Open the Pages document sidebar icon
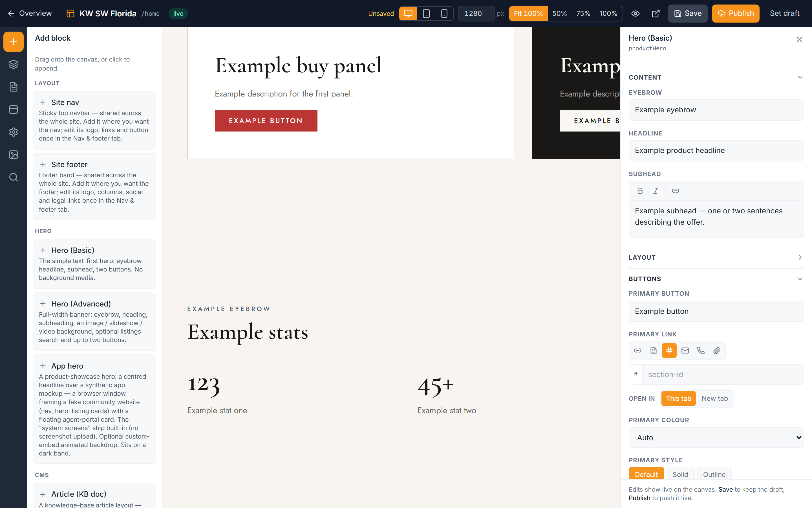This screenshot has width=812, height=508. 14,87
